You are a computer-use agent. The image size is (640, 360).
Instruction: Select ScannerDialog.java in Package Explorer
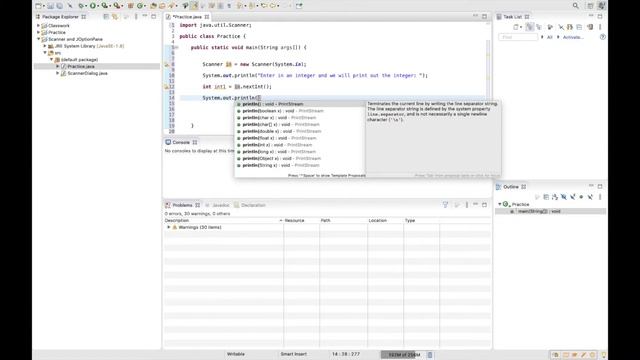coord(87,73)
